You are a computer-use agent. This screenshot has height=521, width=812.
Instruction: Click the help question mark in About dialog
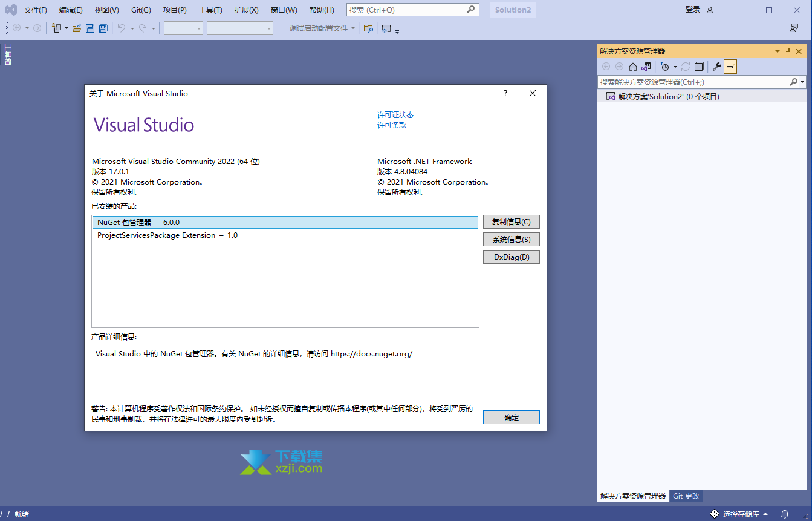tap(505, 93)
